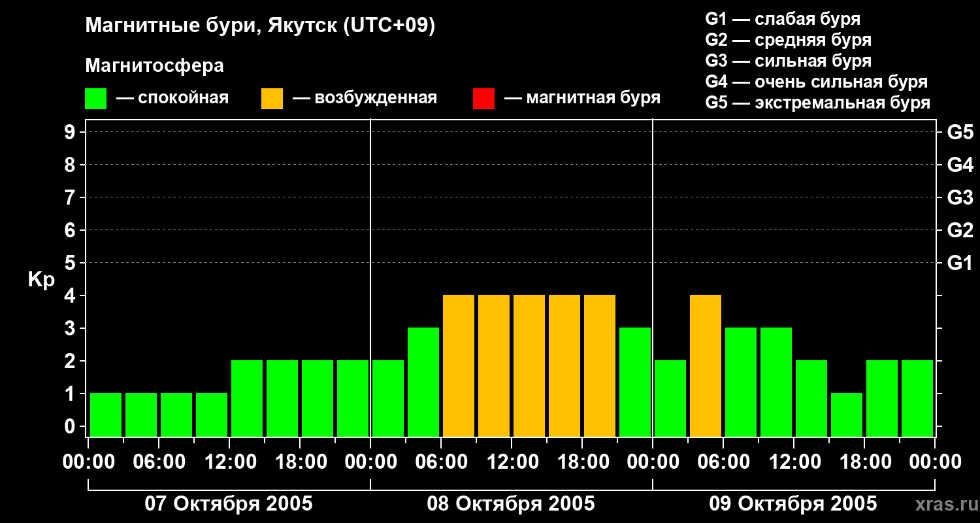Click the 'G5' tick label on right axis
Viewport: 980px width, 523px height.
point(960,132)
